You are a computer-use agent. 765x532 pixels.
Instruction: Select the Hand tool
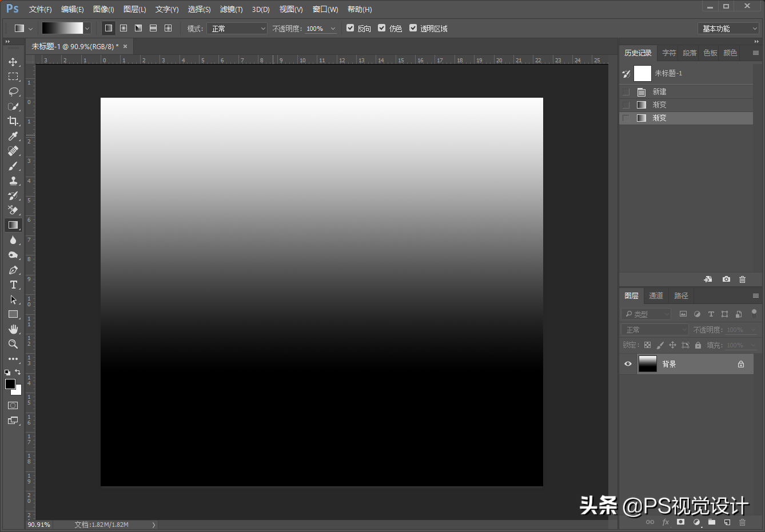[x=13, y=329]
